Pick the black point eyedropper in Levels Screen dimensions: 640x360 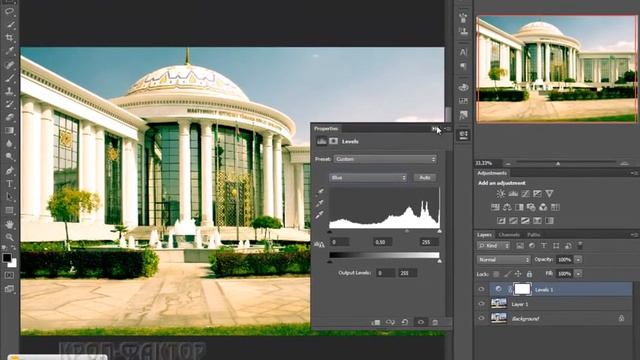(320, 192)
